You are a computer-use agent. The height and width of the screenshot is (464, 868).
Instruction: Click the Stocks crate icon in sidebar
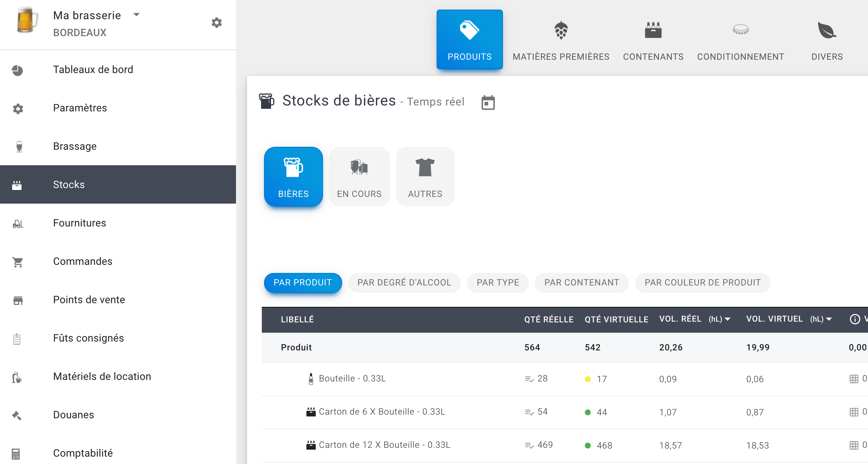click(17, 185)
